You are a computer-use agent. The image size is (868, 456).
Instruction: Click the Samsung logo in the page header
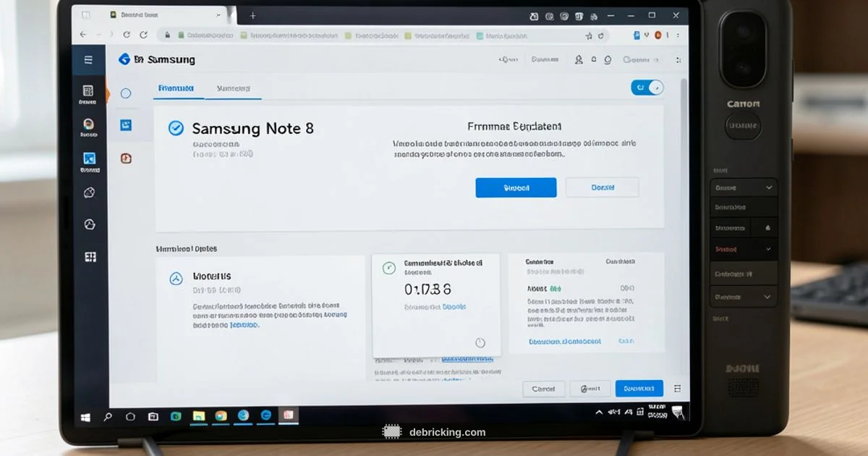tap(124, 59)
